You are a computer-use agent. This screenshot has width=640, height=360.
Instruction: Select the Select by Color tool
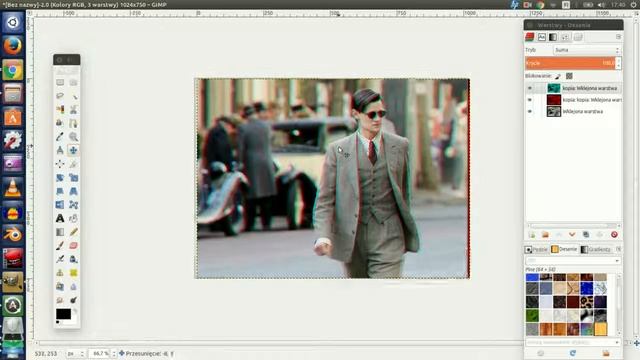point(60,109)
